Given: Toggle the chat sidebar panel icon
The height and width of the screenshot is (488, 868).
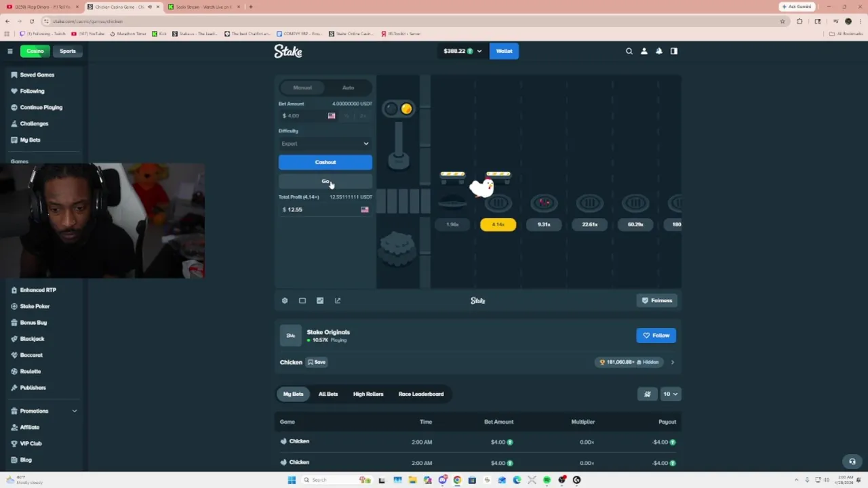Looking at the screenshot, I should [674, 51].
